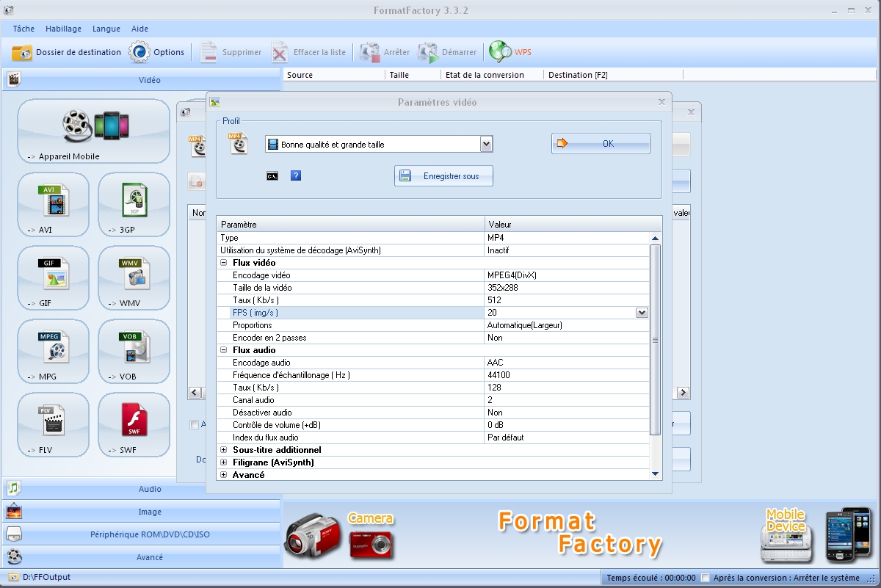Select the AVI format button
Image resolution: width=881 pixels, height=588 pixels.
(53, 205)
